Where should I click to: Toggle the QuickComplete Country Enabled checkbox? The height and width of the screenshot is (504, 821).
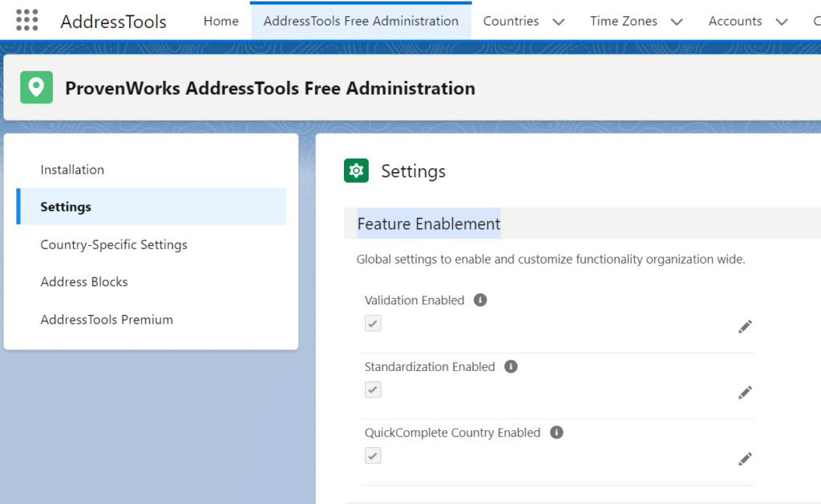[x=373, y=455]
